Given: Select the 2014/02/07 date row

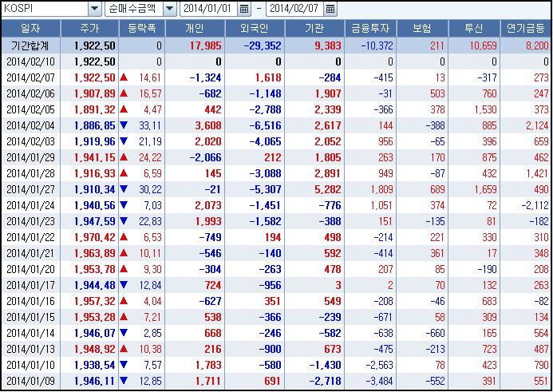Looking at the screenshot, I should pos(276,77).
